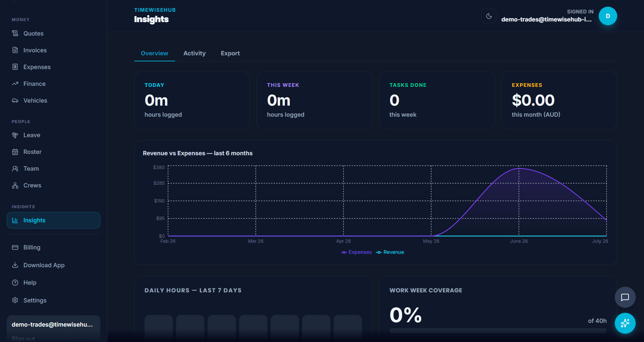Open Billing link
Screen dimensions: 644x342
53,247
